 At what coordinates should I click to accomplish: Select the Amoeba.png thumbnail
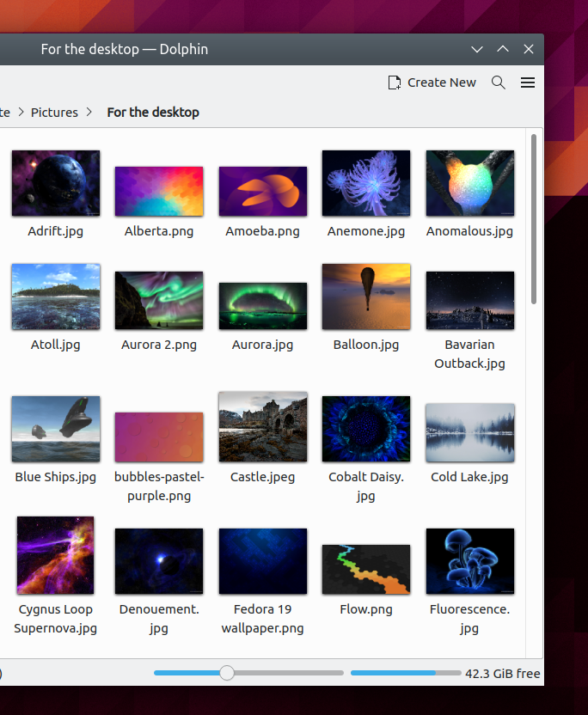coord(263,191)
